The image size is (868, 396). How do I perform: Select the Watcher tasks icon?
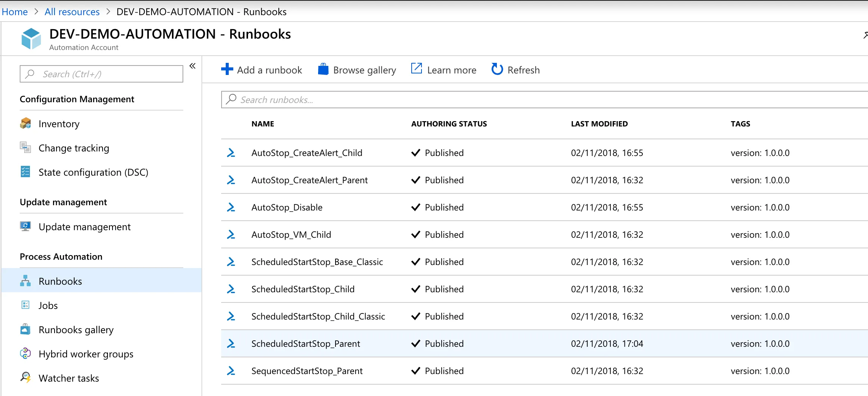point(25,378)
